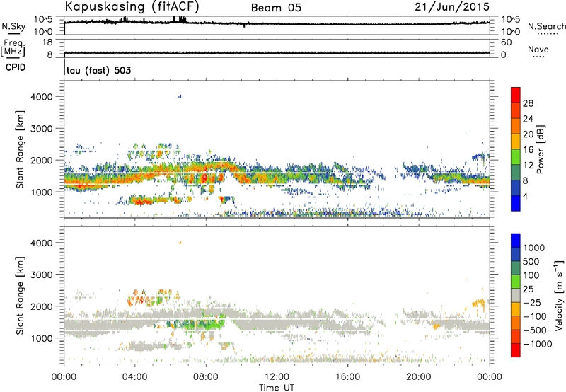Screen dimensions: 566x392
Task: Click the '08:00' time axis tick label
Action: (206, 377)
